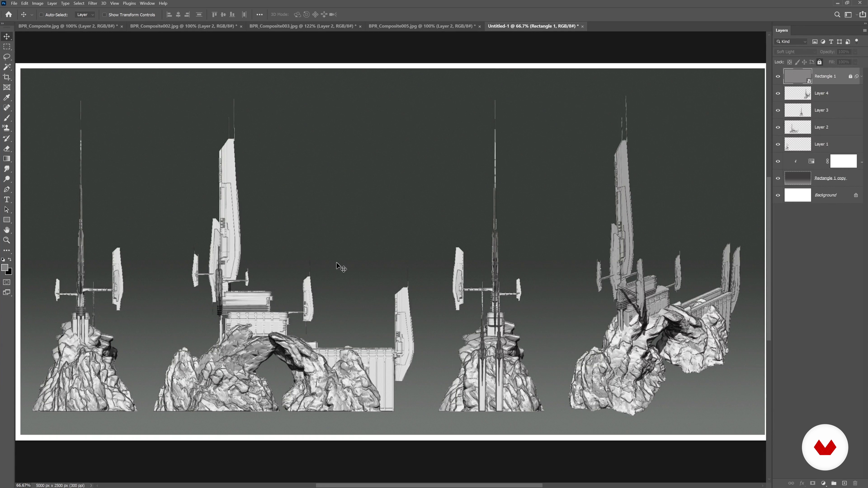Open the Edit Toolbar ellipsis

7,250
